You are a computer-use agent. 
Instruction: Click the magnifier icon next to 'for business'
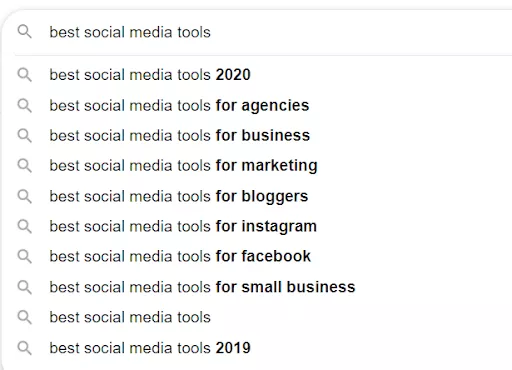(25, 136)
